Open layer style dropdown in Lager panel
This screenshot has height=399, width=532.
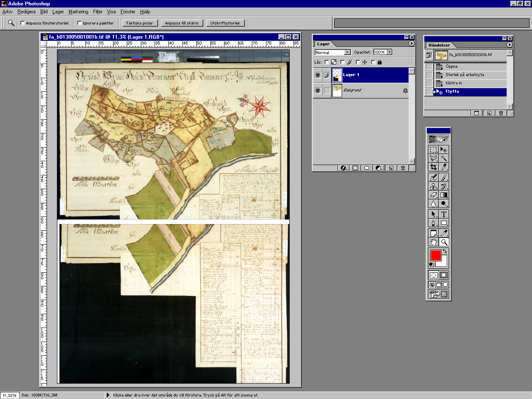click(344, 168)
